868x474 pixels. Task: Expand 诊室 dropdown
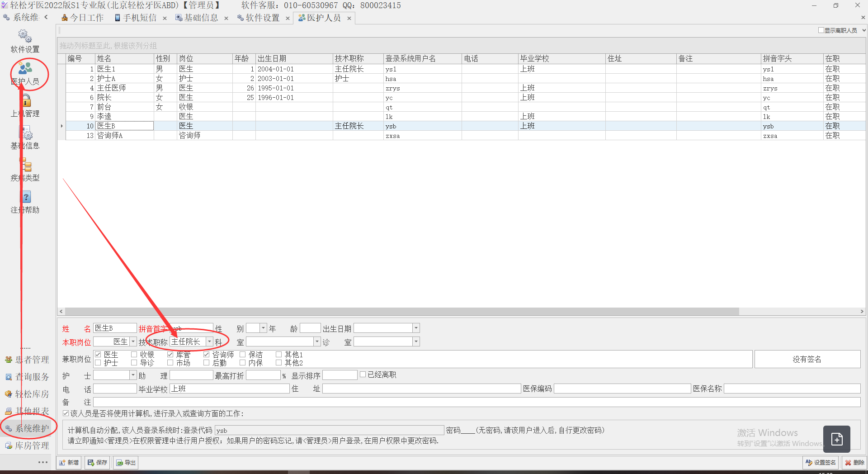coord(416,341)
